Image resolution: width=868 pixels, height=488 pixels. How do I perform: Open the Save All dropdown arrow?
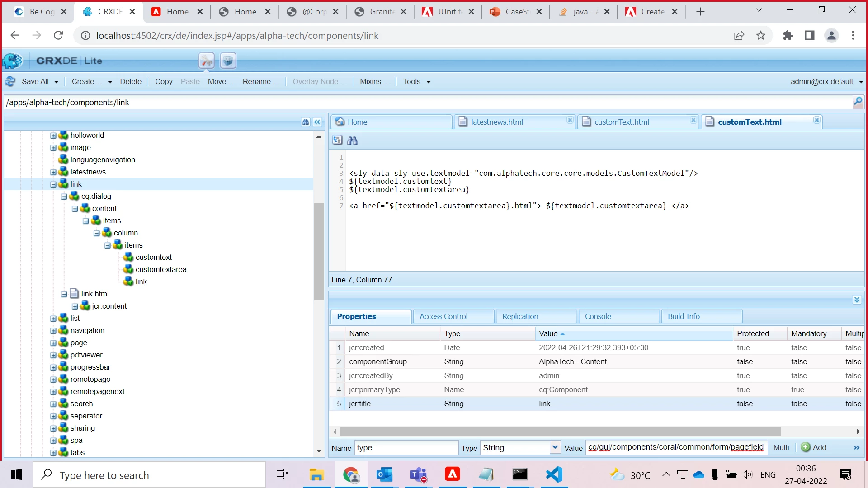click(57, 82)
